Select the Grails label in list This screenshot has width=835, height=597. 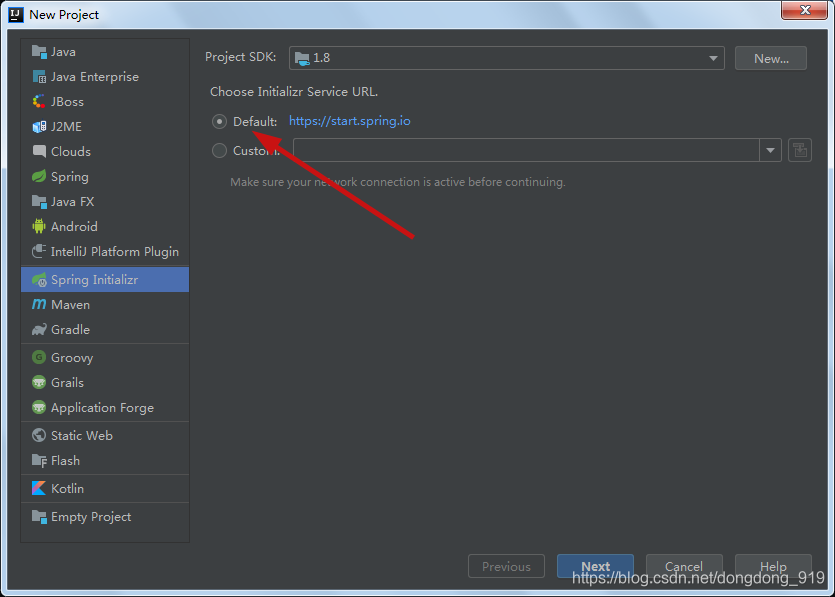67,382
